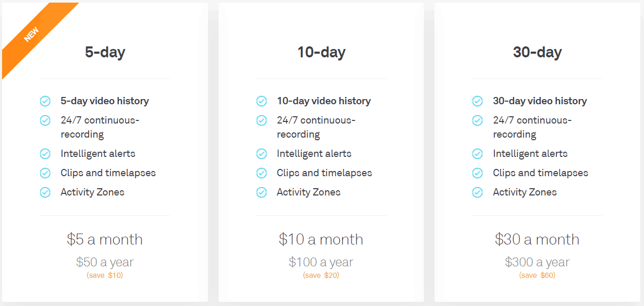
Task: Click checkmark icon beside 30-day video history
Action: pyautogui.click(x=478, y=101)
